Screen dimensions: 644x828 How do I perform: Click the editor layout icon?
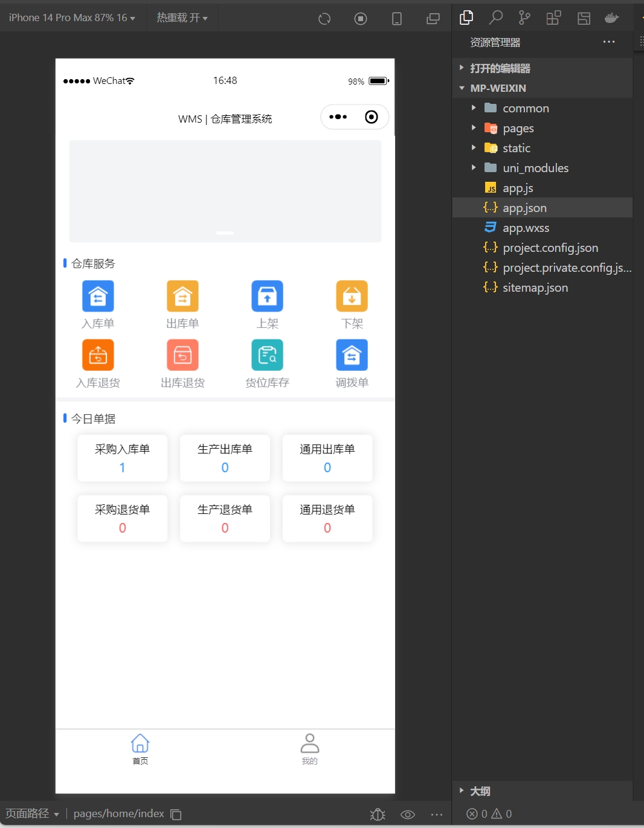[584, 18]
